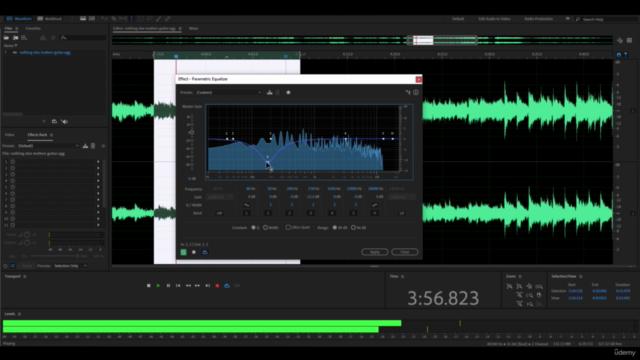Toggle the L low-shelf band button
Viewport: 640px width, 360px height.
247,213
